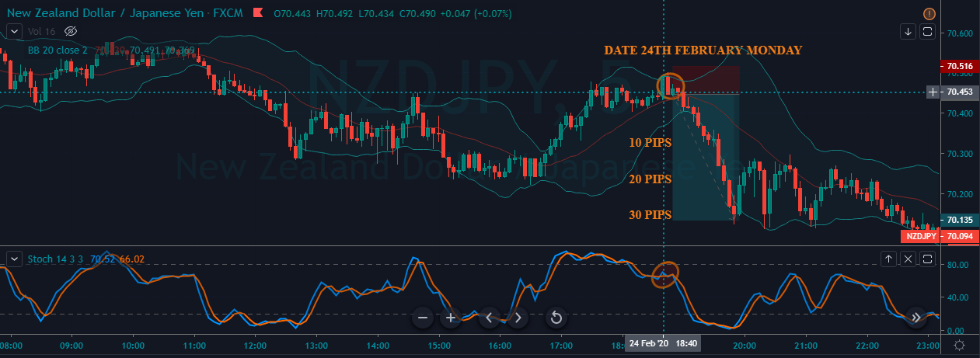
Task: Click the plus button at price 70.453
Action: [933, 92]
